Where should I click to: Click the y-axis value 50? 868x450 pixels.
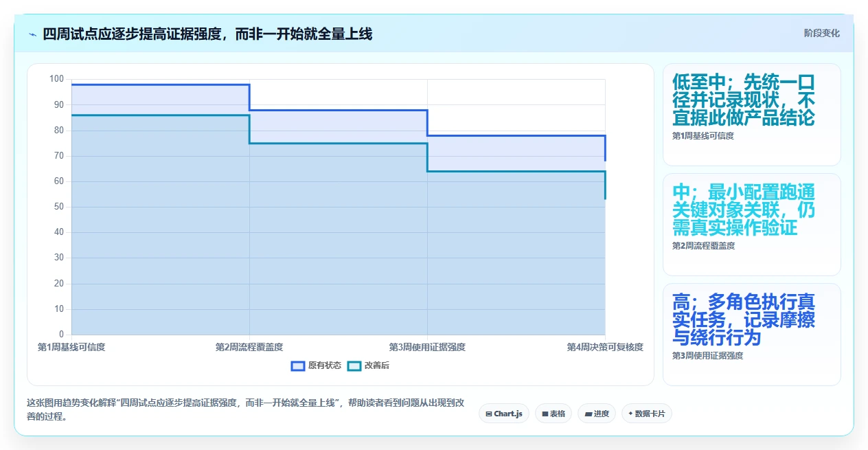(x=59, y=207)
